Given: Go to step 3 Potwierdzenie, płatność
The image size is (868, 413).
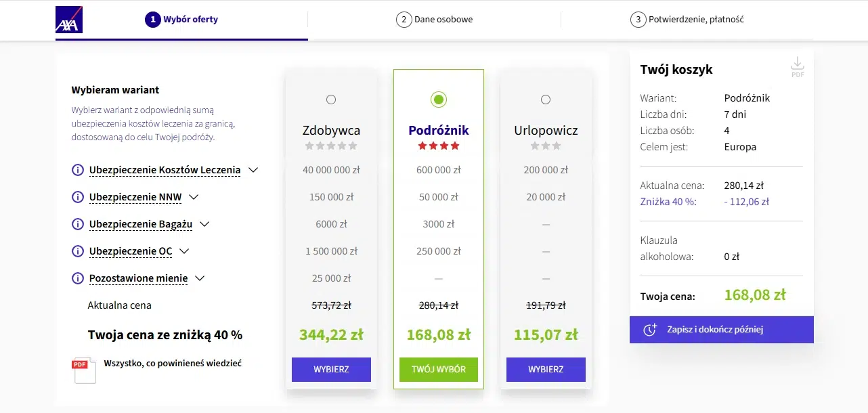Looking at the screenshot, I should [687, 20].
